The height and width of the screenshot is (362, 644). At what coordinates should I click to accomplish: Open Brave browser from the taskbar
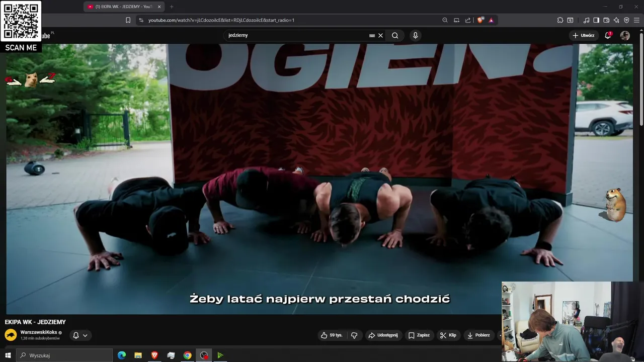[x=154, y=355]
